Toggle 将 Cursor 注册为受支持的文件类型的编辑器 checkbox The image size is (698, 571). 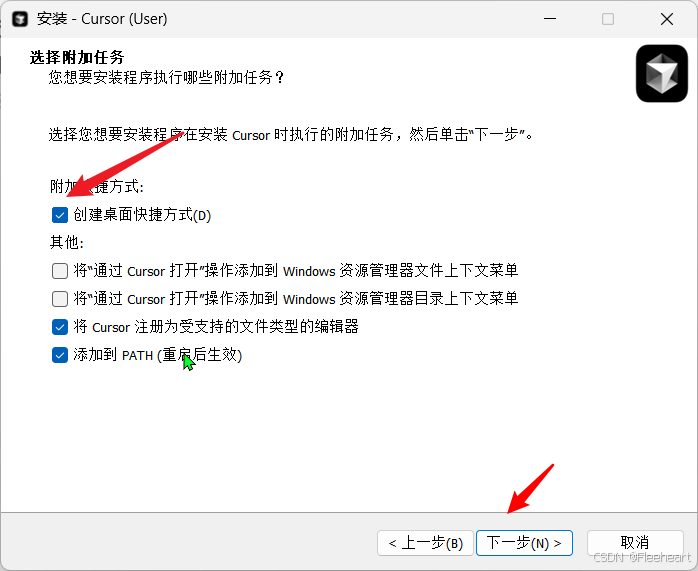pos(60,327)
